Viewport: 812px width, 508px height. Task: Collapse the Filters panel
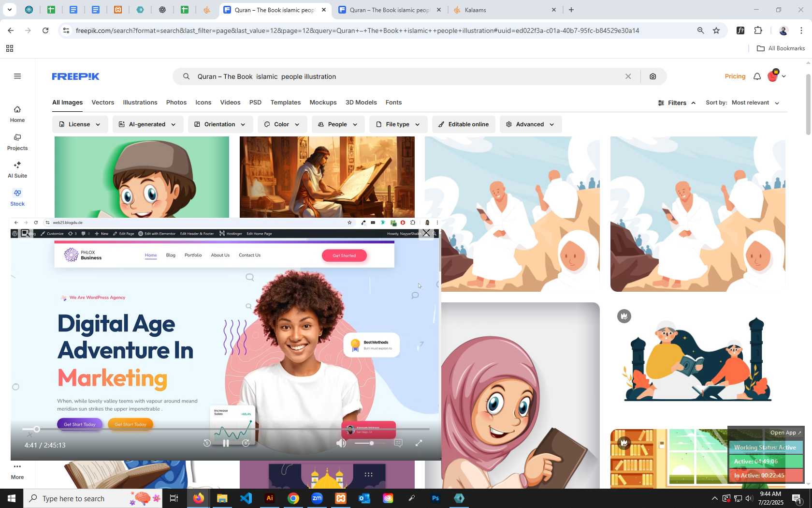[x=677, y=103]
